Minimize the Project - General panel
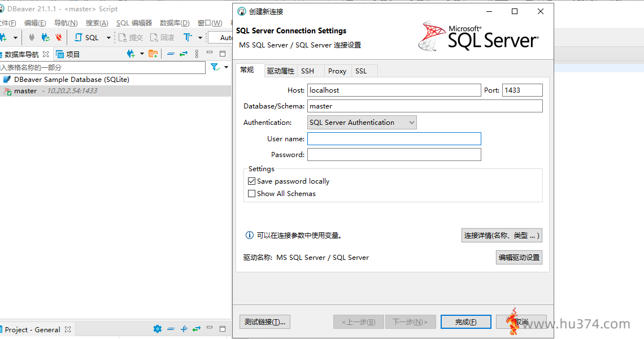Image resolution: width=644 pixels, height=339 pixels. tap(210, 328)
